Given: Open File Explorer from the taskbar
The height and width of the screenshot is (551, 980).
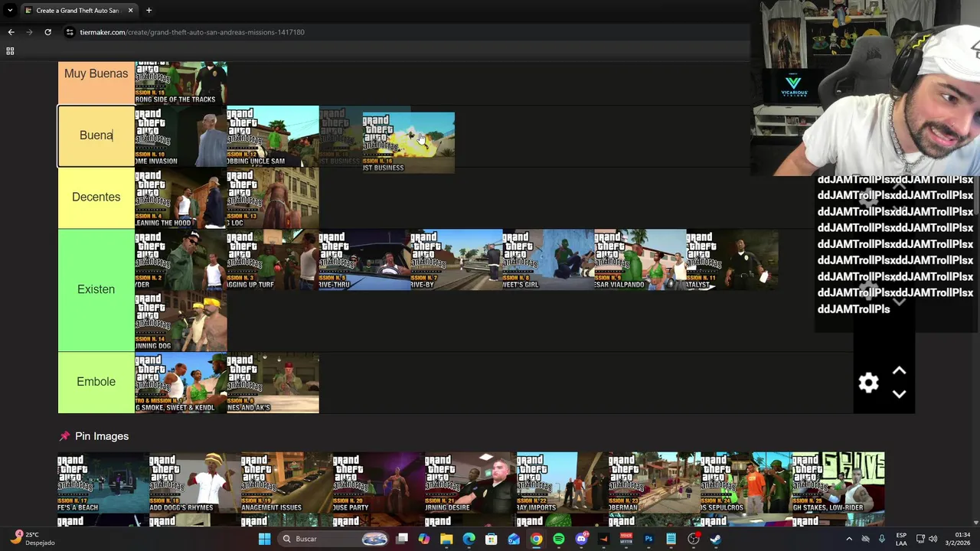Looking at the screenshot, I should coord(446,539).
